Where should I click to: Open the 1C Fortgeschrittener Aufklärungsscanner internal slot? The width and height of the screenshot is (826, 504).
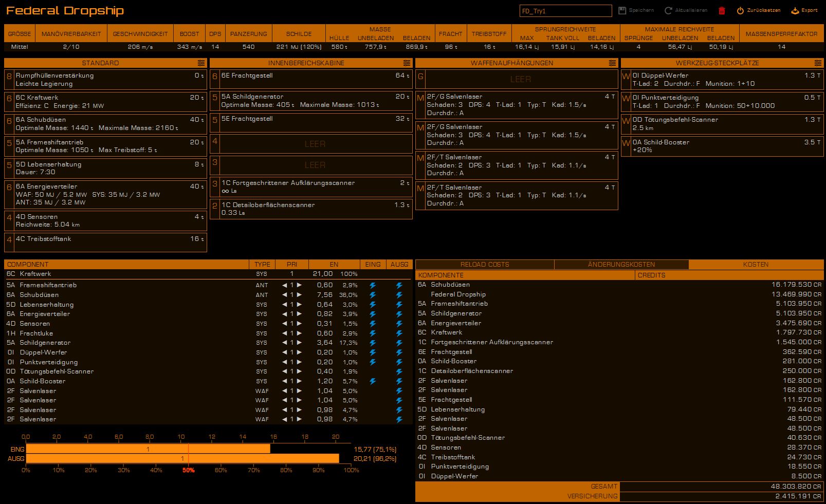tap(311, 187)
